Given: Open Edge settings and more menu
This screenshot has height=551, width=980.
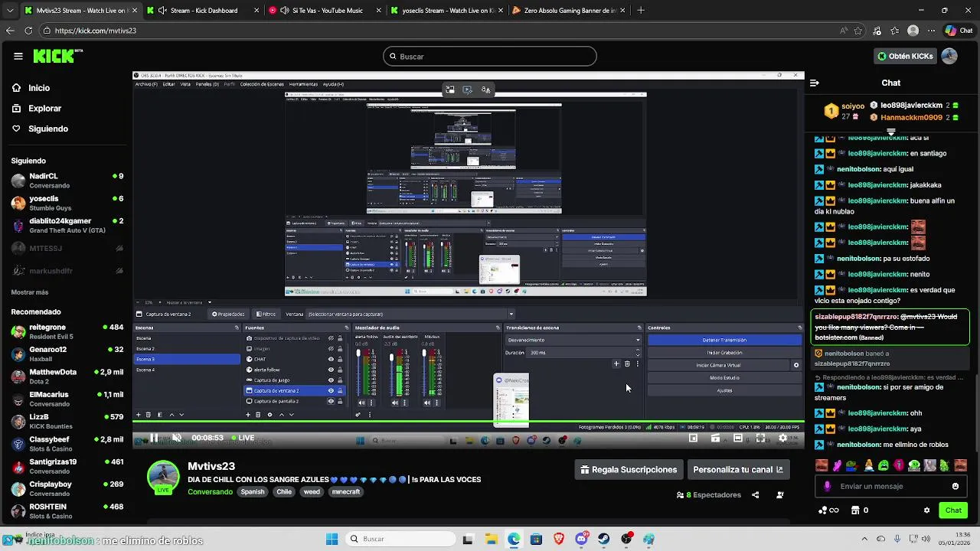Looking at the screenshot, I should click(x=932, y=31).
